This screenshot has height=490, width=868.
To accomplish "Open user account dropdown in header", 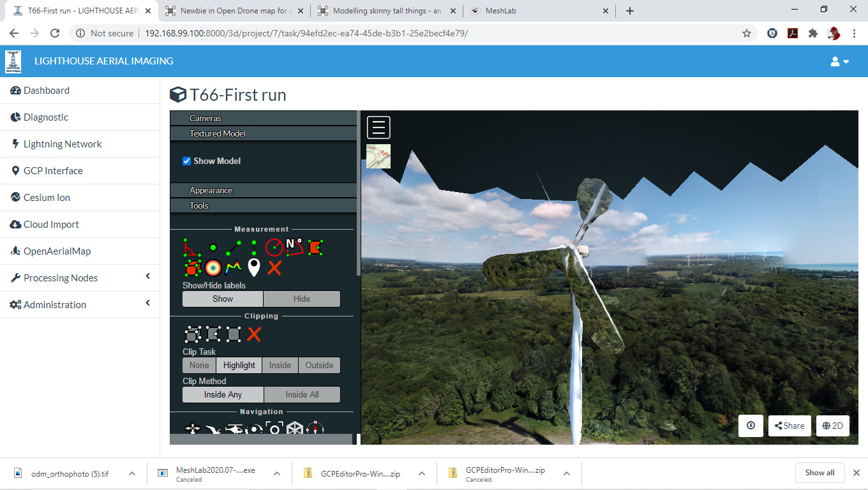I will pos(839,61).
